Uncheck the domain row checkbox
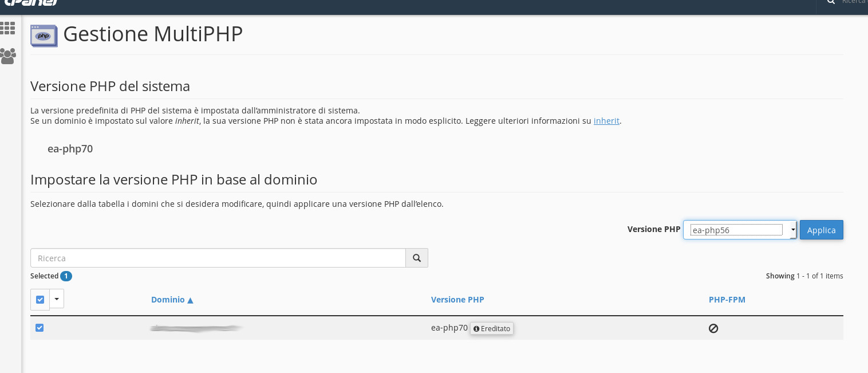The width and height of the screenshot is (868, 373). click(40, 328)
